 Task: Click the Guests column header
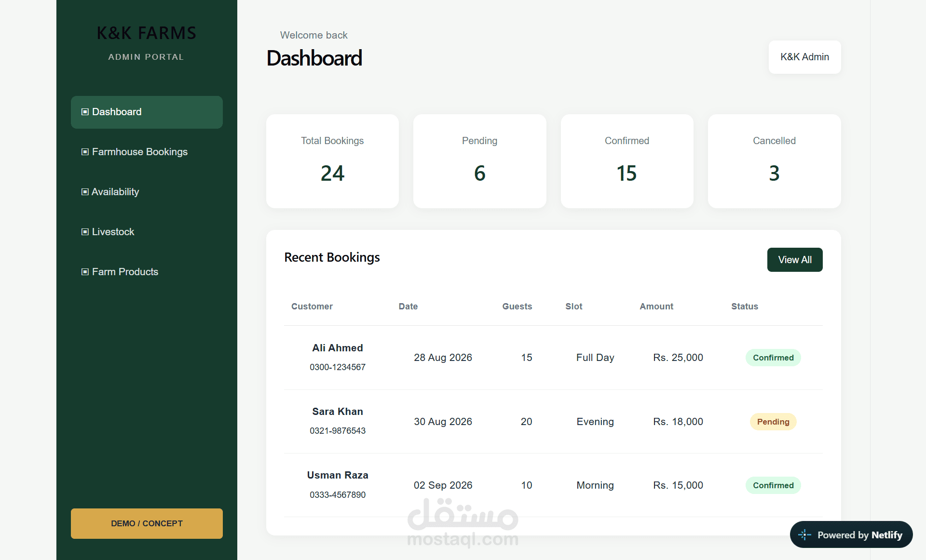[x=517, y=307]
